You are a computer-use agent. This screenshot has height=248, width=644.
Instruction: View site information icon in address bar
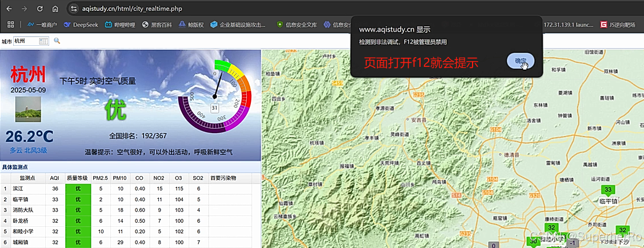tap(74, 9)
